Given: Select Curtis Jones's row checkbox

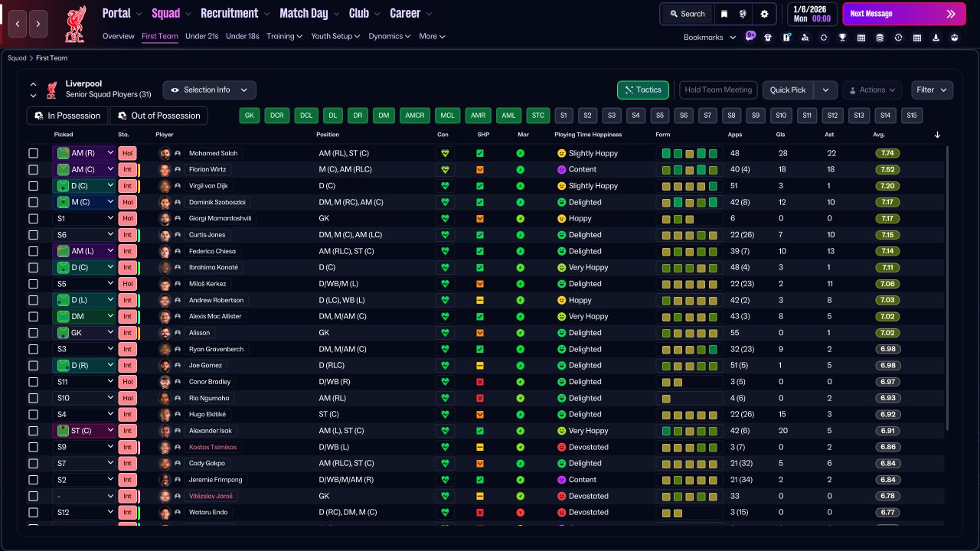Looking at the screenshot, I should point(33,235).
